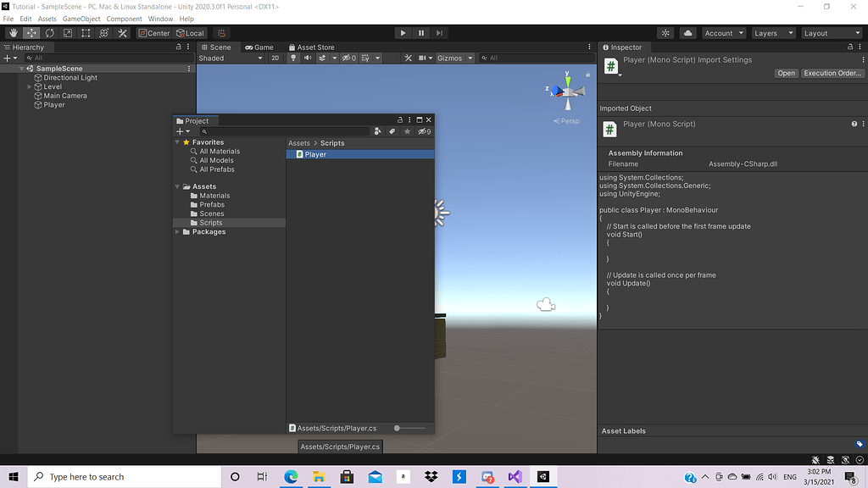Collapse the Assets folder in Project window

(x=176, y=186)
